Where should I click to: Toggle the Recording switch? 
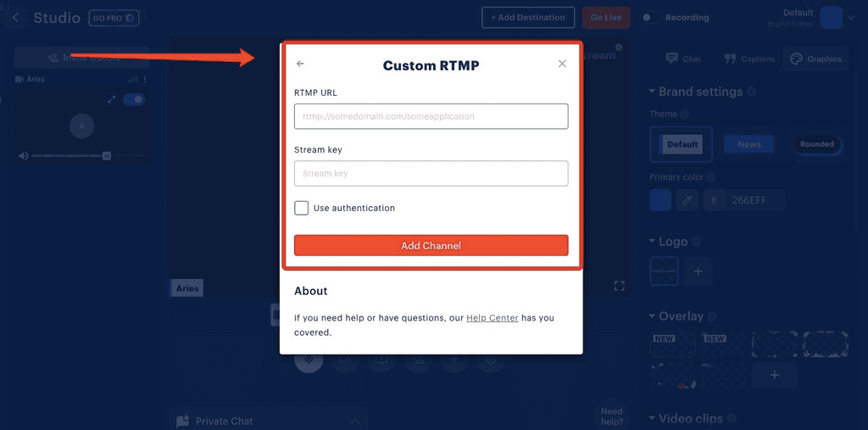(650, 18)
